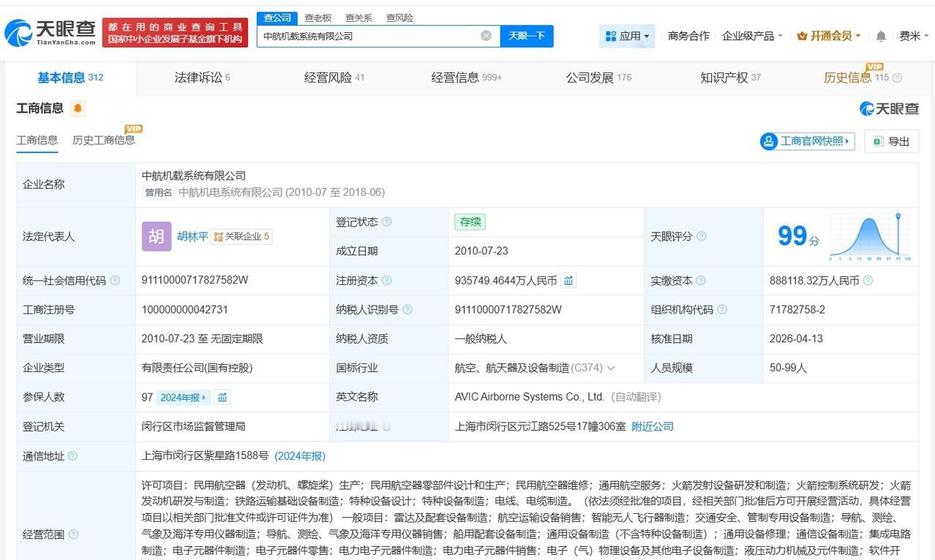
Task: Select registration number 100000000042731
Action: coord(185,310)
